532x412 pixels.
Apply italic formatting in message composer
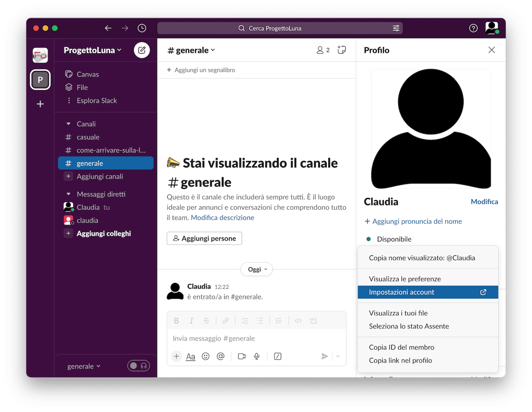tap(191, 320)
